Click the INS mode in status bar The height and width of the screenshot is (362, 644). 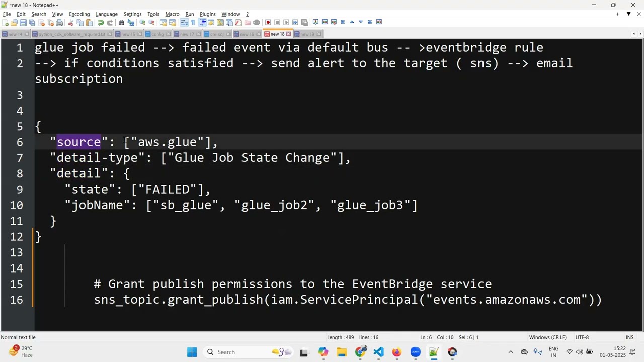point(629,337)
